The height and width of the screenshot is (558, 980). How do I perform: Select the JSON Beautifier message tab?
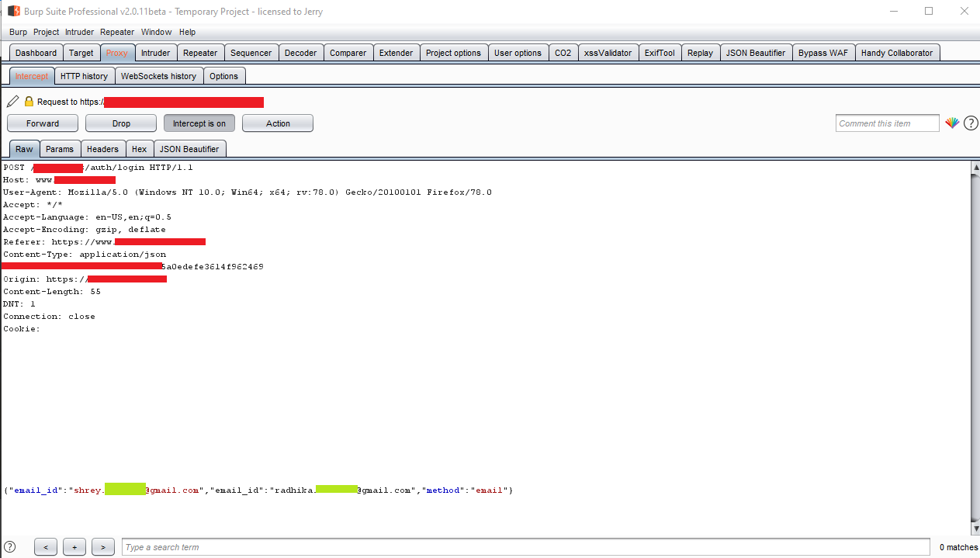pos(190,149)
